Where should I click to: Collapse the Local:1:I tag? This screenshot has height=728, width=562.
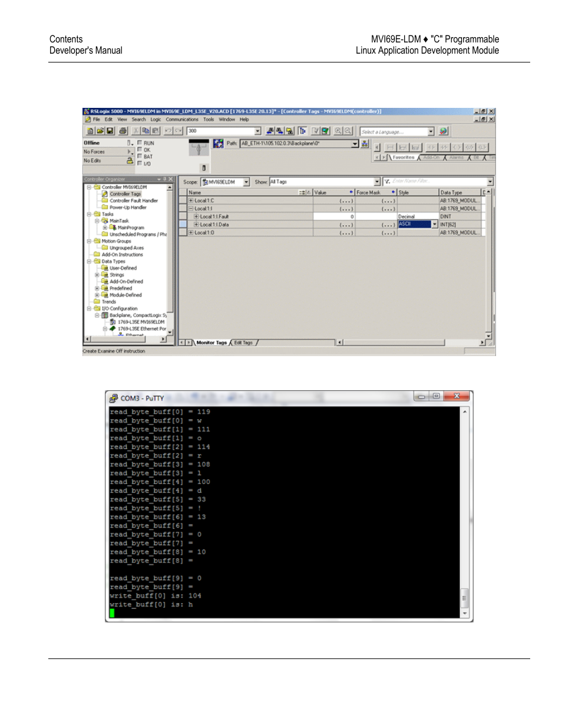click(x=191, y=209)
